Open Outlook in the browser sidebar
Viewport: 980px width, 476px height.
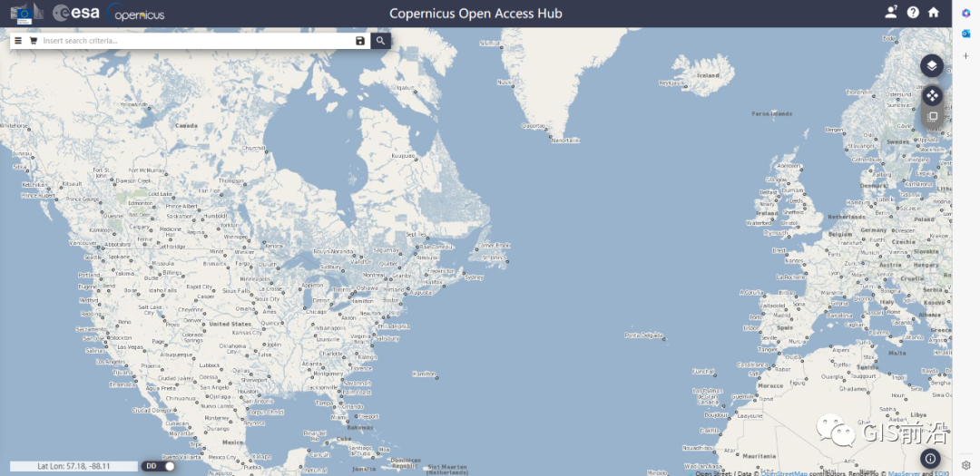tap(965, 34)
